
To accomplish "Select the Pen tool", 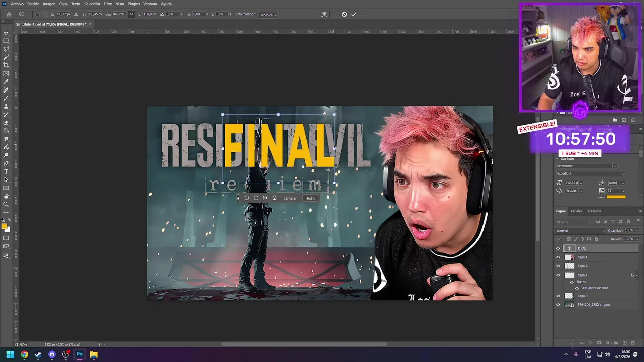I will (6, 163).
